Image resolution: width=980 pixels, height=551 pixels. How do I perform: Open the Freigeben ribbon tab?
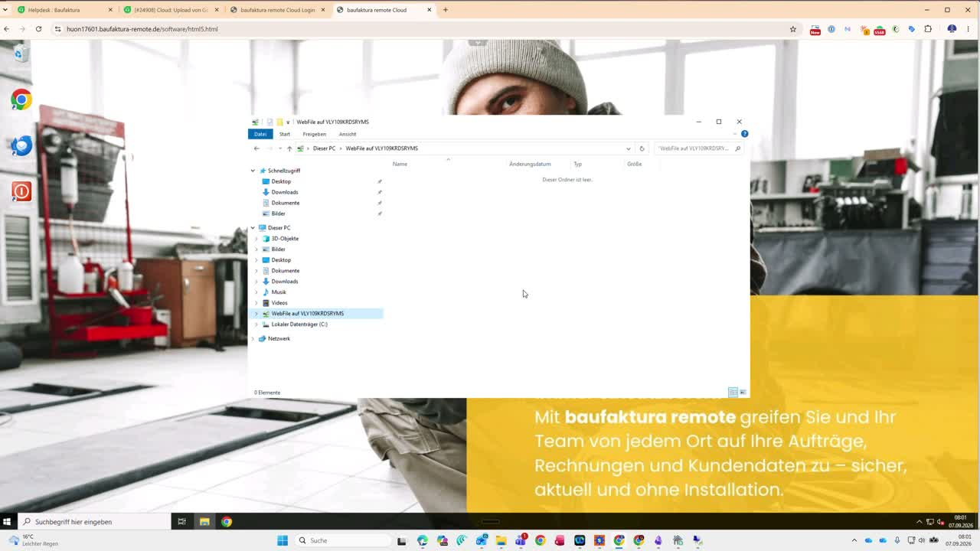coord(314,134)
